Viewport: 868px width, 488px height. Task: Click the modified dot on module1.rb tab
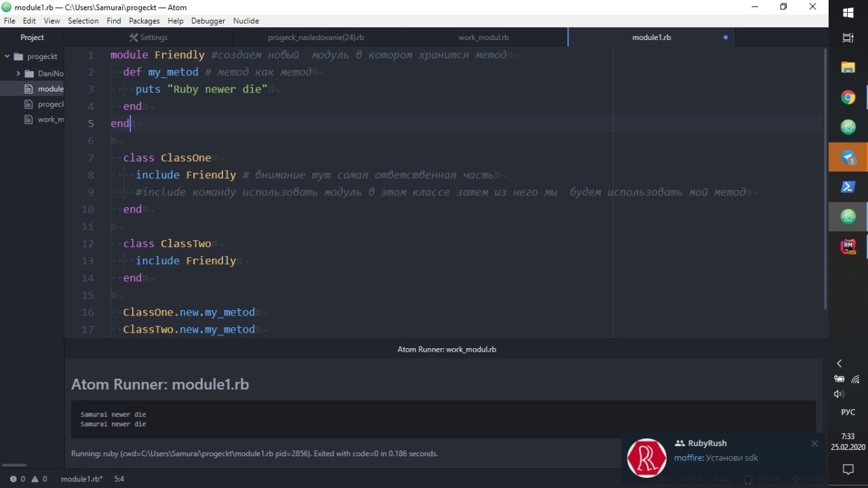[x=726, y=37]
